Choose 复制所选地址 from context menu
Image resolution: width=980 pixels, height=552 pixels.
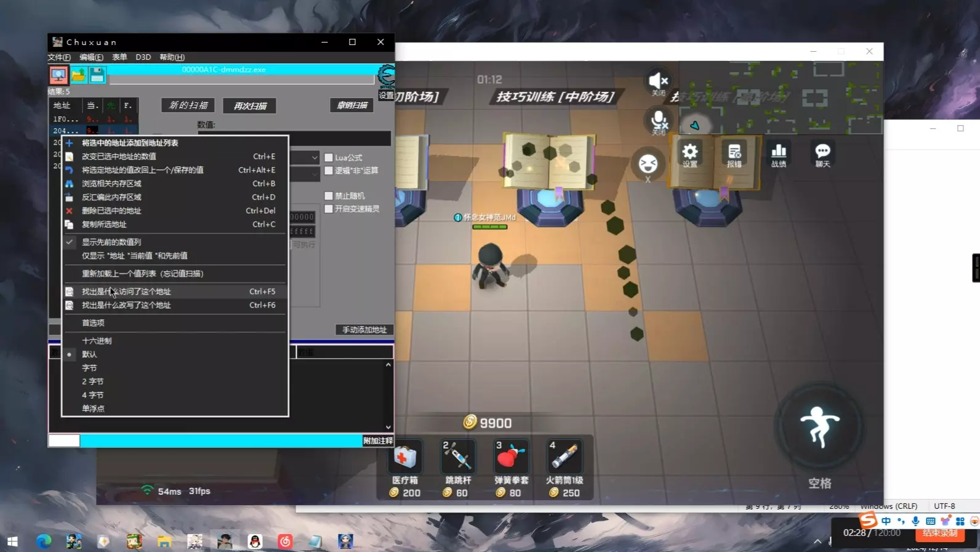point(175,224)
